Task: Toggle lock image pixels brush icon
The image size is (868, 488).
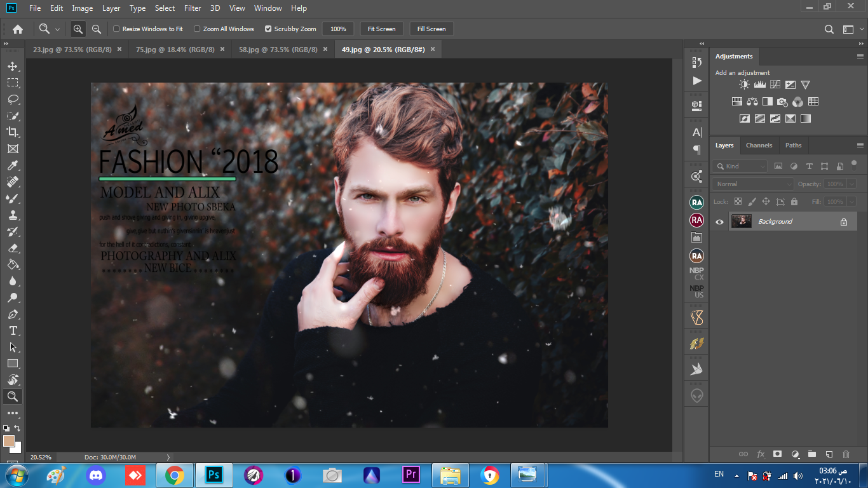Action: [752, 201]
